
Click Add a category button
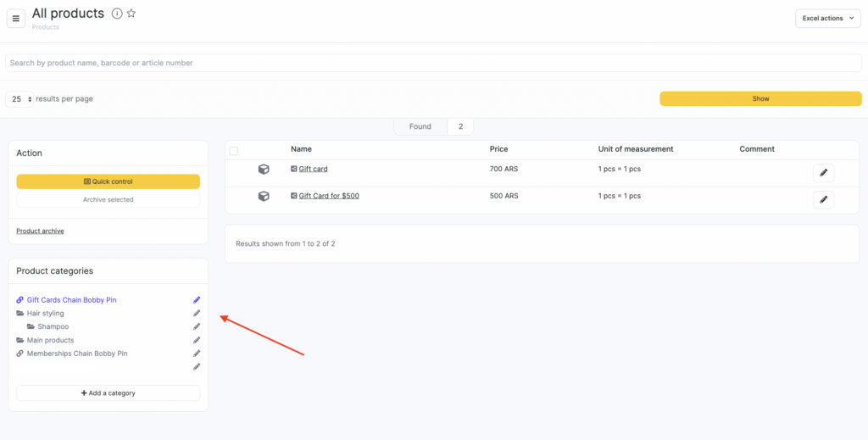[108, 393]
